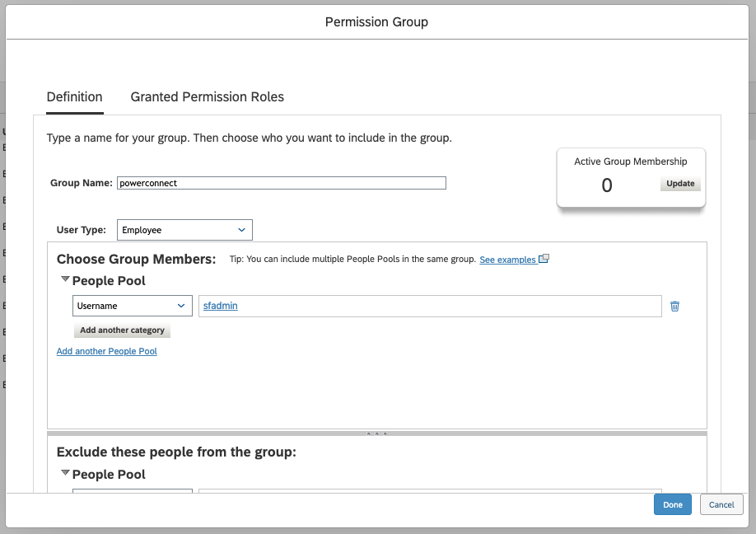
Task: Edit the Group Name powerconnect field
Action: [x=280, y=182]
